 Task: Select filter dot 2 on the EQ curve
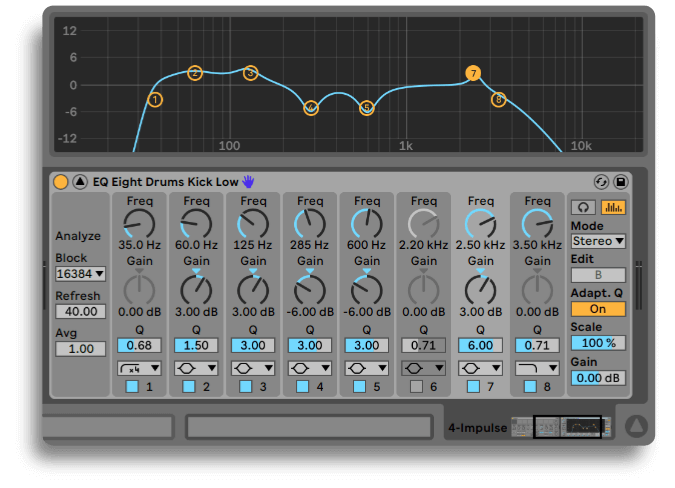click(195, 73)
